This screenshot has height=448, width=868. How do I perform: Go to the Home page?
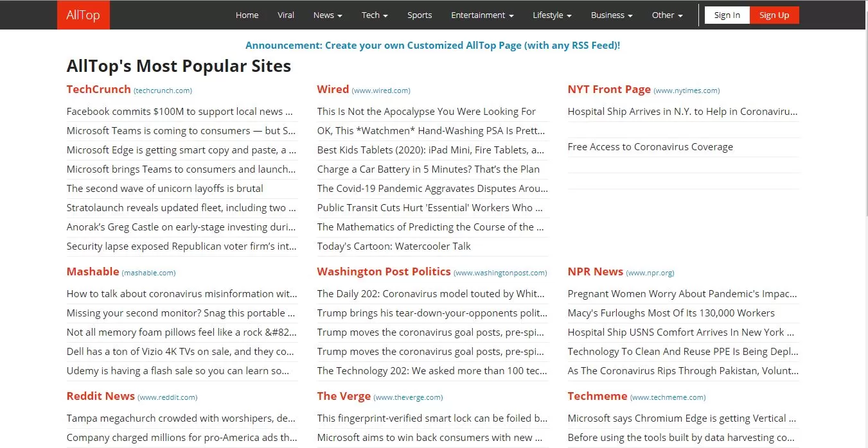click(247, 15)
